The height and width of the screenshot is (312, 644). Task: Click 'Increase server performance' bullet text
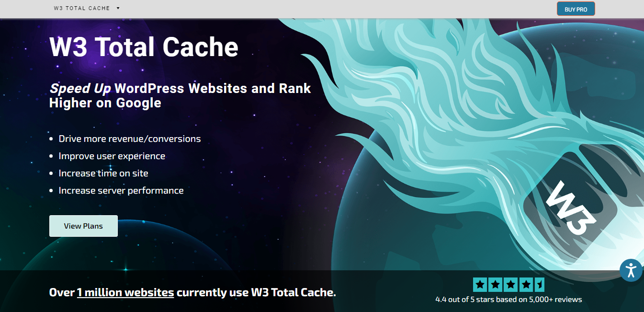[121, 191]
